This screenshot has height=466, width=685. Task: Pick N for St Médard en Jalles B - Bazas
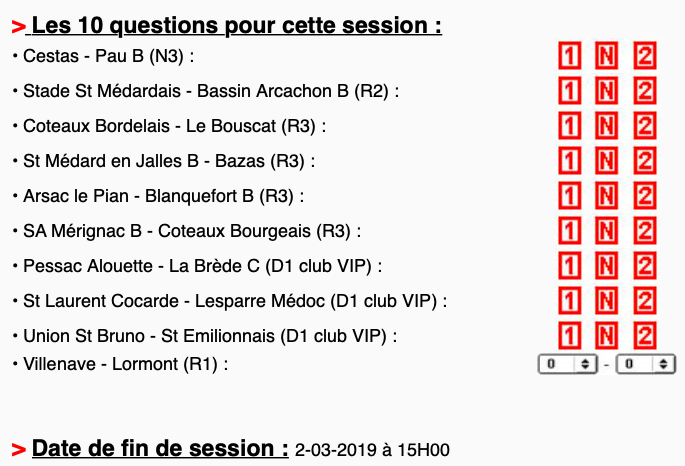pos(606,161)
